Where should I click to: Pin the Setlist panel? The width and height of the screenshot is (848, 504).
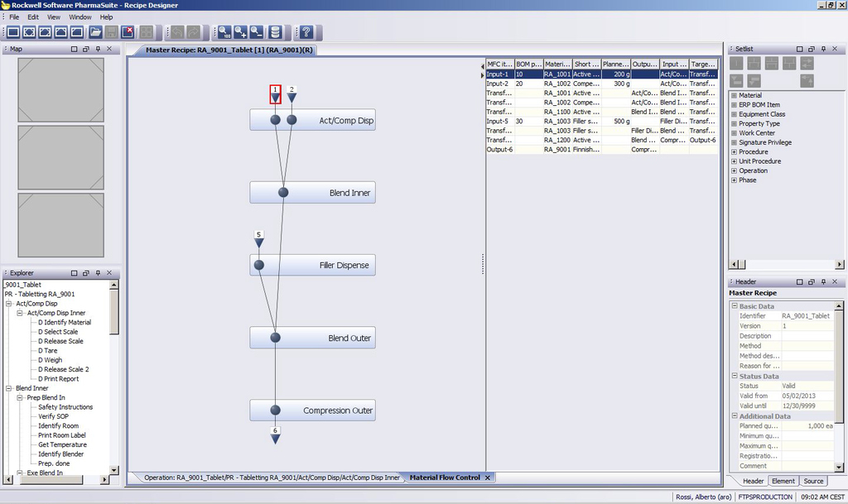pos(823,49)
